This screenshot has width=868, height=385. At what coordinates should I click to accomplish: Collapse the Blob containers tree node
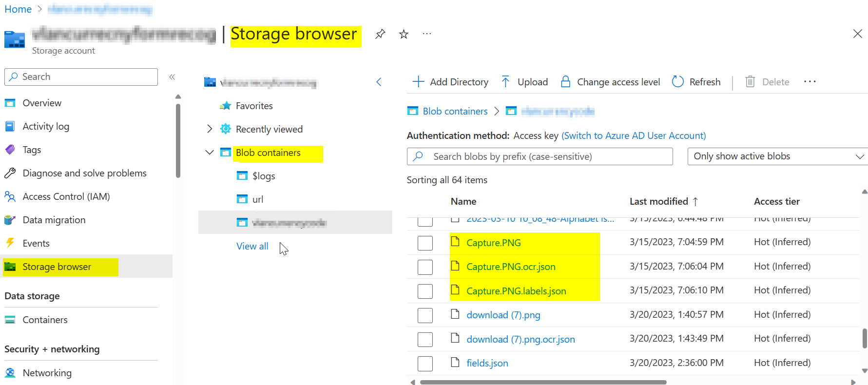[210, 153]
